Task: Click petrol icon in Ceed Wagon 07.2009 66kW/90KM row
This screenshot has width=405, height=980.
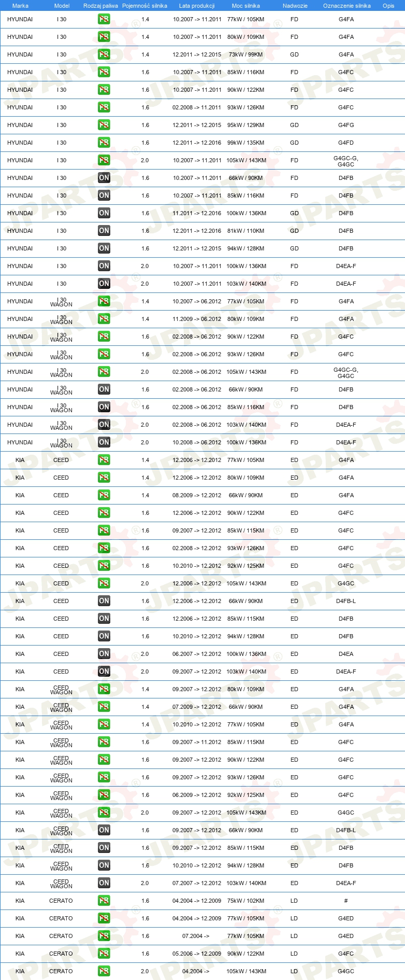Action: point(104,707)
